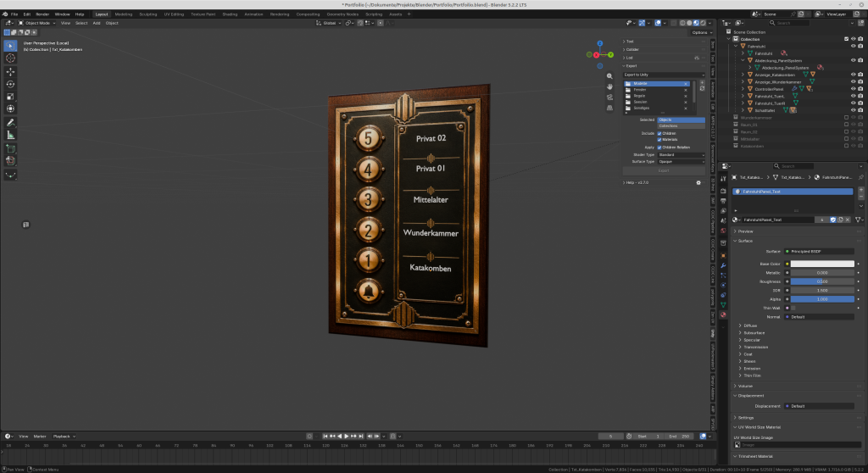Add a material slot with plus
This screenshot has width=868, height=473.
pyautogui.click(x=861, y=189)
